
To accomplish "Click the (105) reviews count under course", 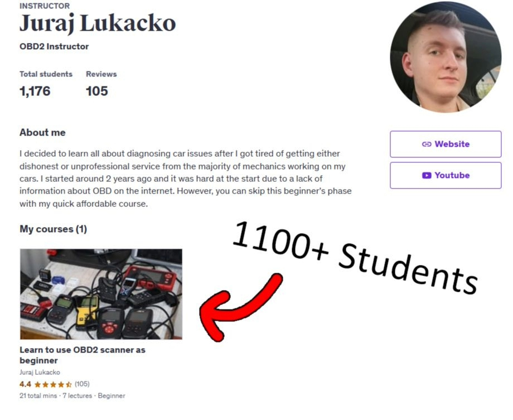I will point(82,384).
